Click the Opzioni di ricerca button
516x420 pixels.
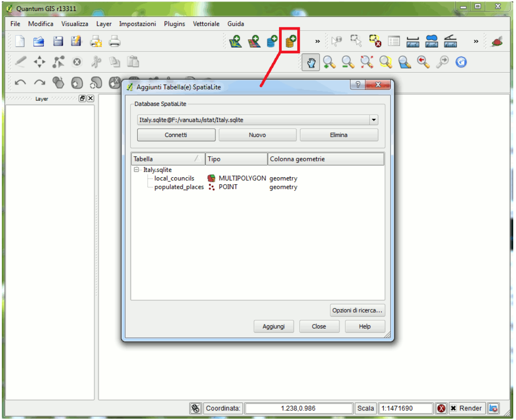coord(357,310)
